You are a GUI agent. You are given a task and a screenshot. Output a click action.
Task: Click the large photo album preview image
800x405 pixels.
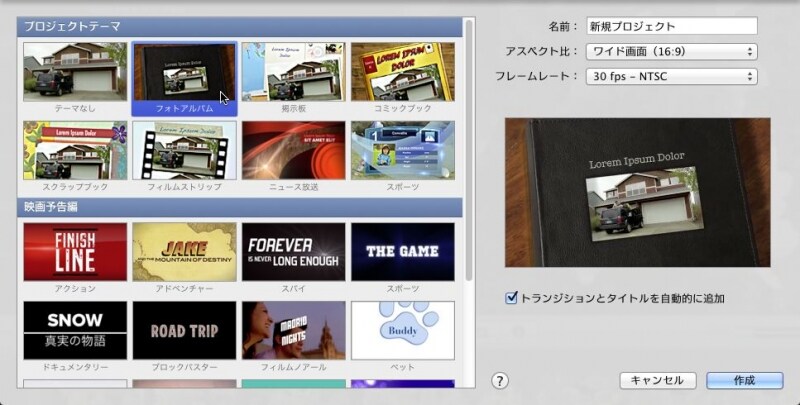(637, 192)
